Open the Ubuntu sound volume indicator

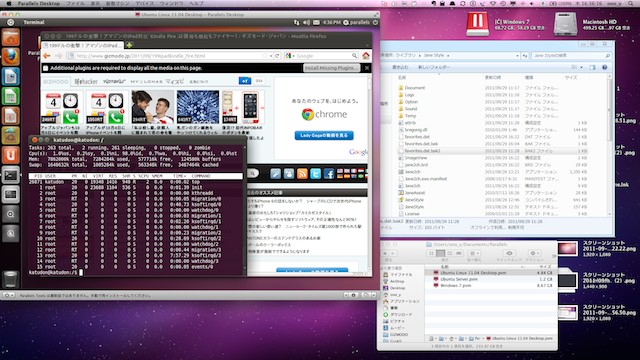tap(306, 22)
